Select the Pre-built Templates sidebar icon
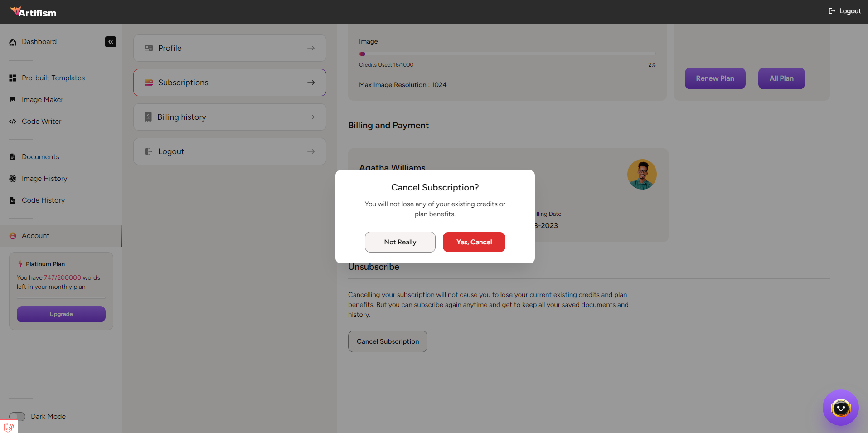Image resolution: width=868 pixels, height=433 pixels. click(13, 78)
